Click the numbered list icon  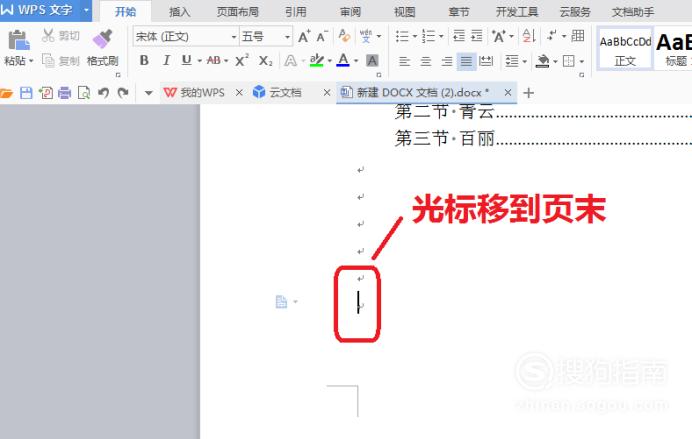coord(428,36)
